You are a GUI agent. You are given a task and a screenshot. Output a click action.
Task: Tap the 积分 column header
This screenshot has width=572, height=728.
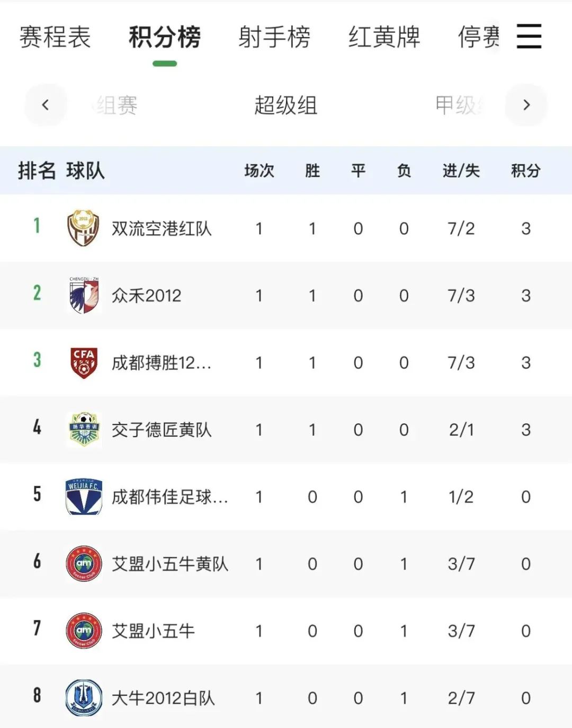[525, 171]
